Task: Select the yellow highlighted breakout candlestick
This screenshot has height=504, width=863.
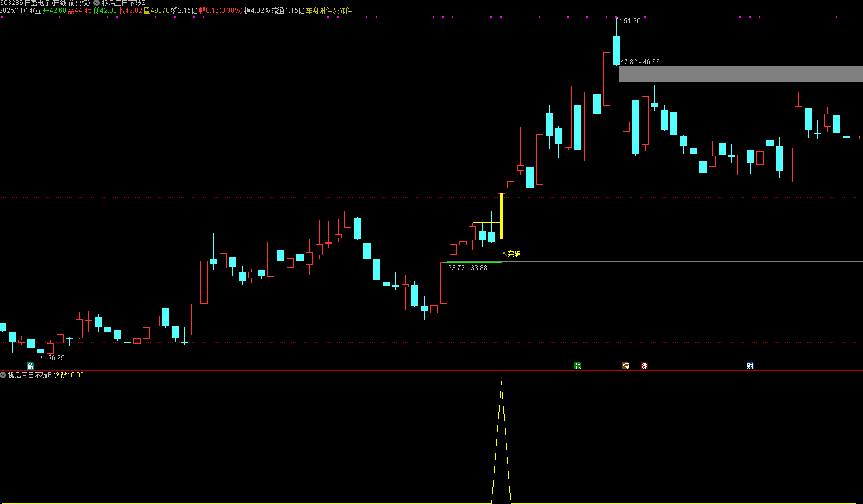Action: pos(501,216)
